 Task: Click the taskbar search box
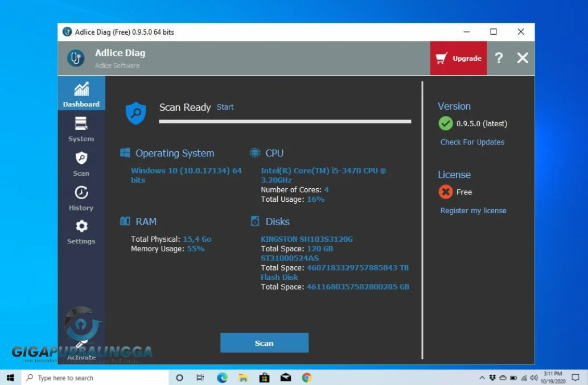pos(95,378)
